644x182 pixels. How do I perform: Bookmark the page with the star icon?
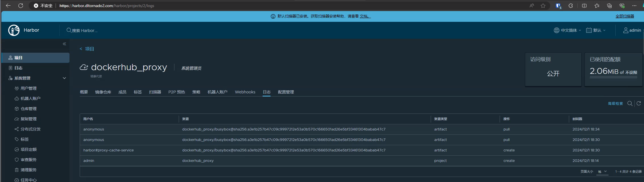click(x=543, y=6)
